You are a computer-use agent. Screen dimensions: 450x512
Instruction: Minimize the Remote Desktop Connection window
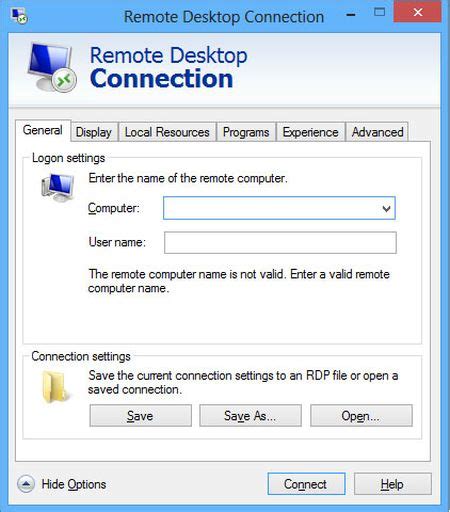[x=351, y=15]
